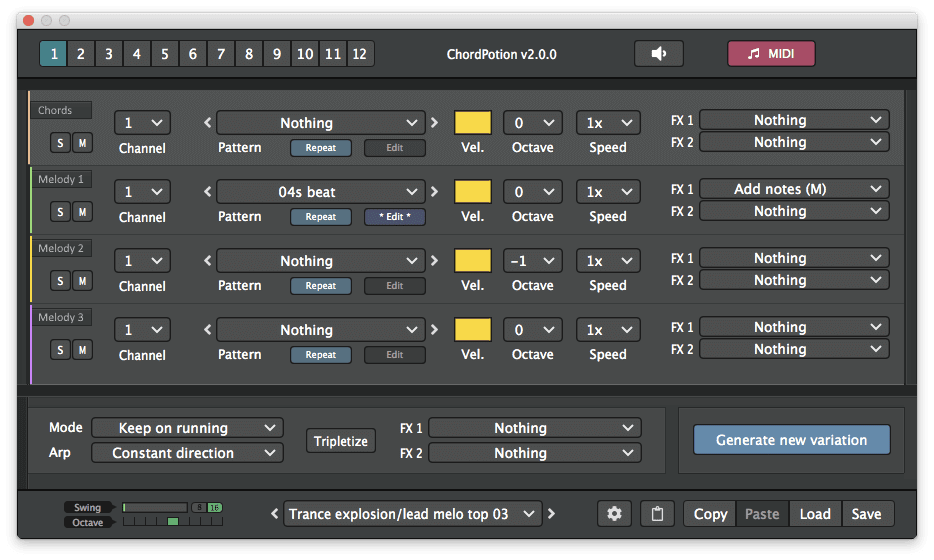Click the Paste button
The image size is (934, 560).
tap(762, 514)
